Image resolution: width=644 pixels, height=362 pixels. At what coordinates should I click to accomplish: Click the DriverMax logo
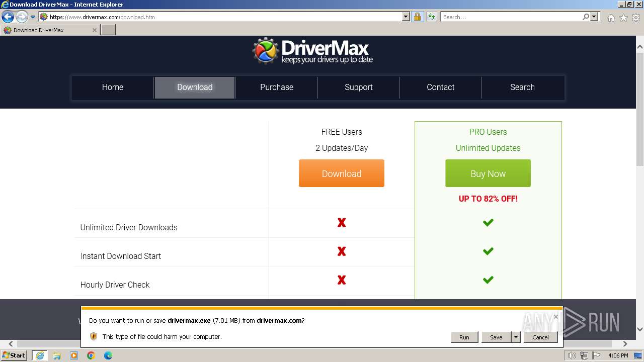312,51
